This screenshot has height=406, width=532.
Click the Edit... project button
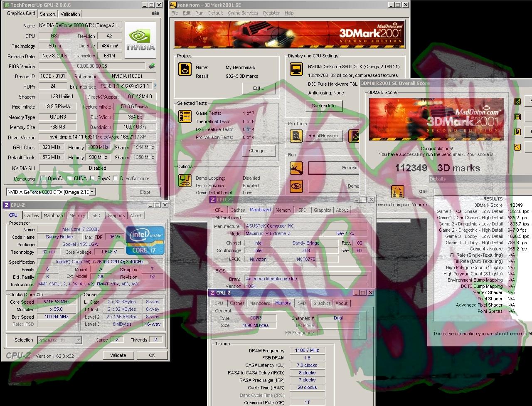coord(259,88)
